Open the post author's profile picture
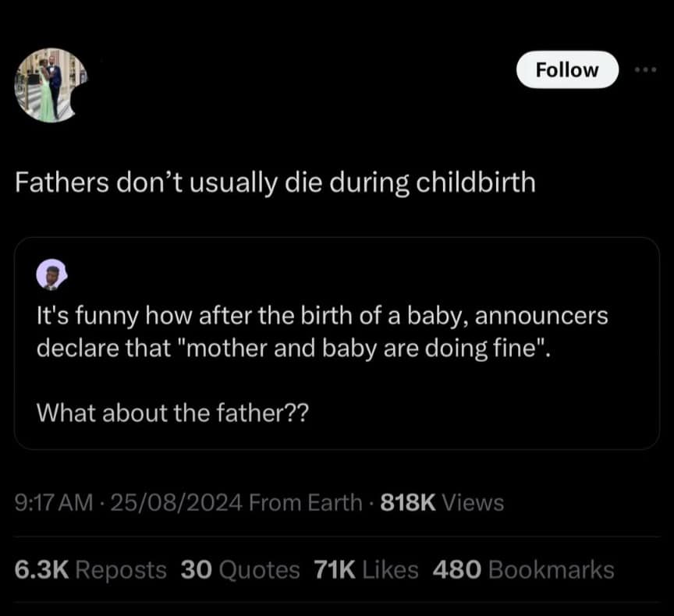The width and height of the screenshot is (674, 616). pyautogui.click(x=50, y=86)
